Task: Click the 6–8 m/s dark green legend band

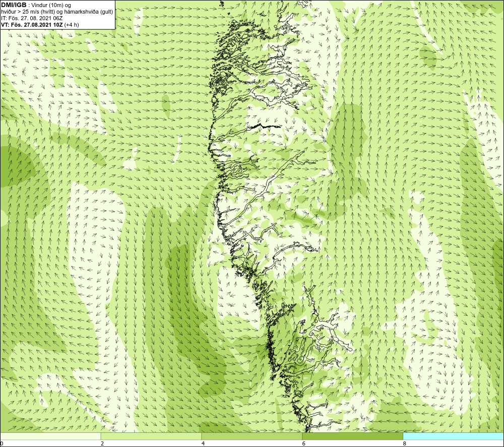Action: point(353,436)
